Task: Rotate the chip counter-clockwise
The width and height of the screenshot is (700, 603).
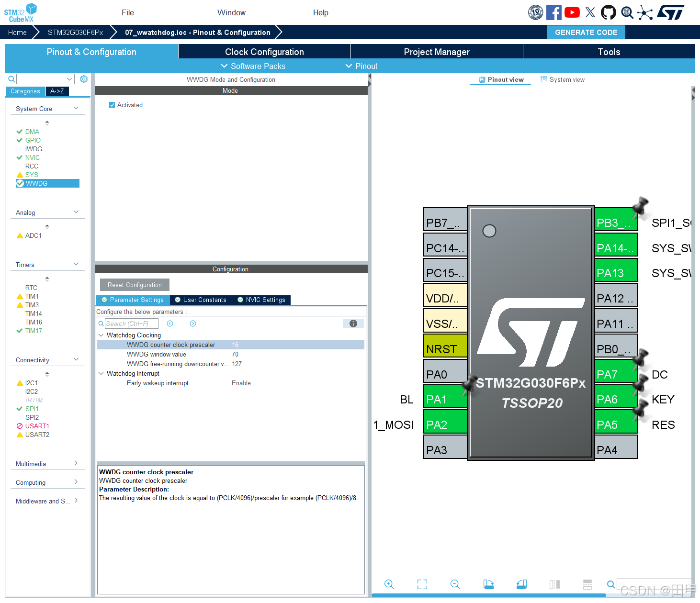Action: click(x=521, y=584)
